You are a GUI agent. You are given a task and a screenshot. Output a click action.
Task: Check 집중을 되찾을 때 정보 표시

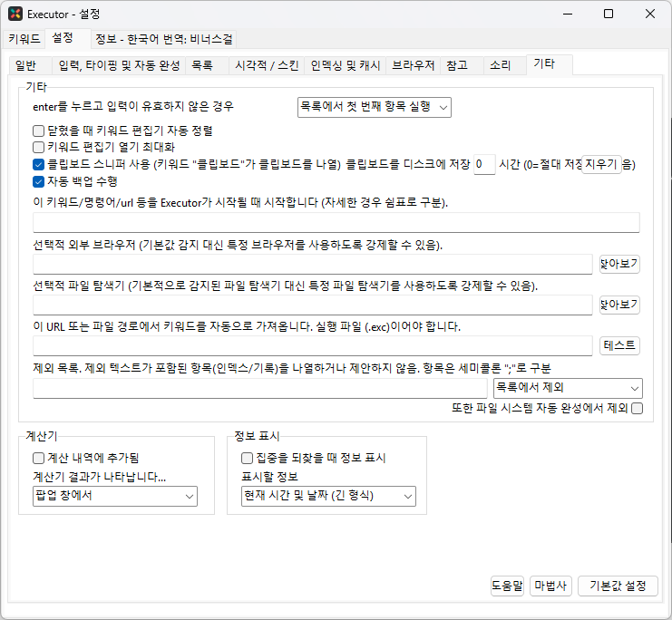(x=248, y=458)
